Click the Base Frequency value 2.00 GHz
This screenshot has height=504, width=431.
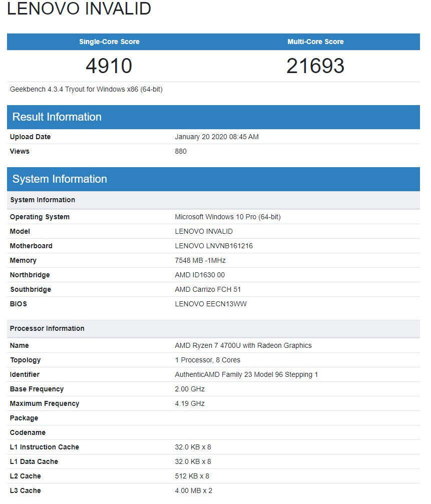pos(189,389)
